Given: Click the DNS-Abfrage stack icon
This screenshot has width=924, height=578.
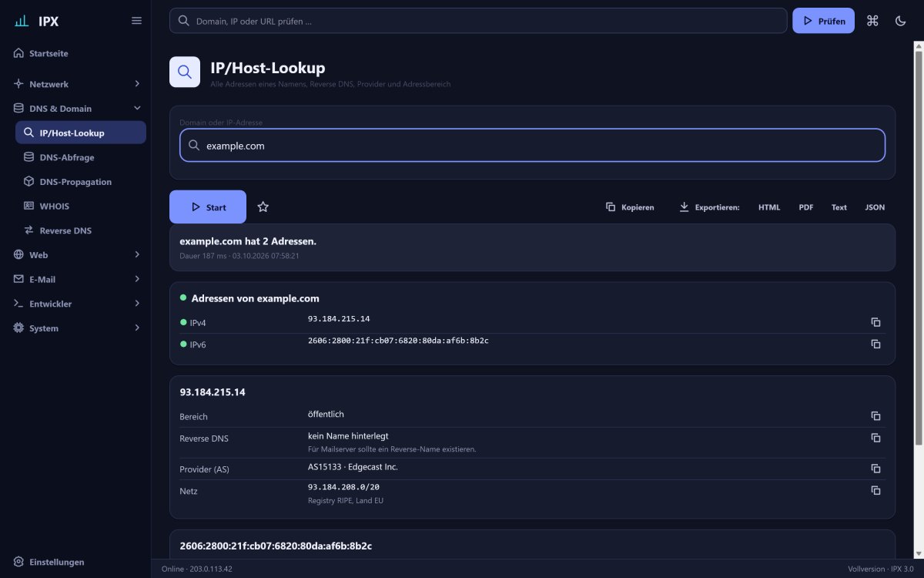Looking at the screenshot, I should [x=29, y=157].
